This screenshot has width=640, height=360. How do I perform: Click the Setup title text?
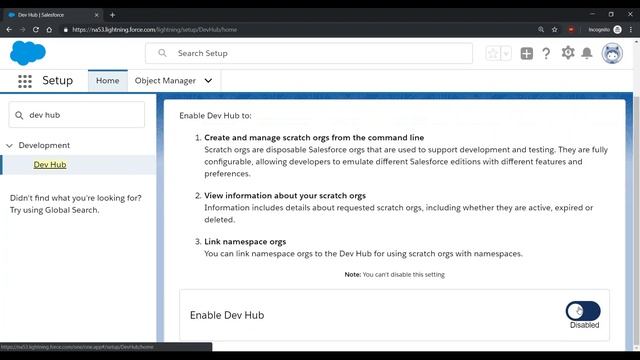click(x=58, y=80)
